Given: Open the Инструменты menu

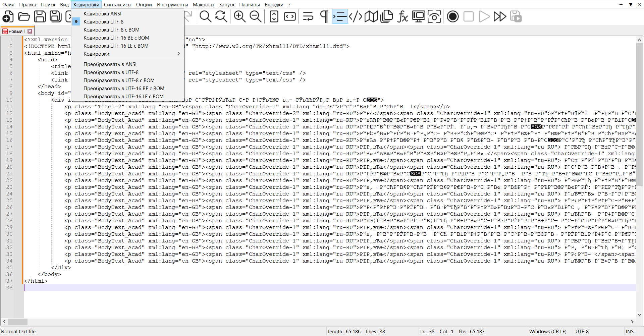Looking at the screenshot, I should point(172,4).
